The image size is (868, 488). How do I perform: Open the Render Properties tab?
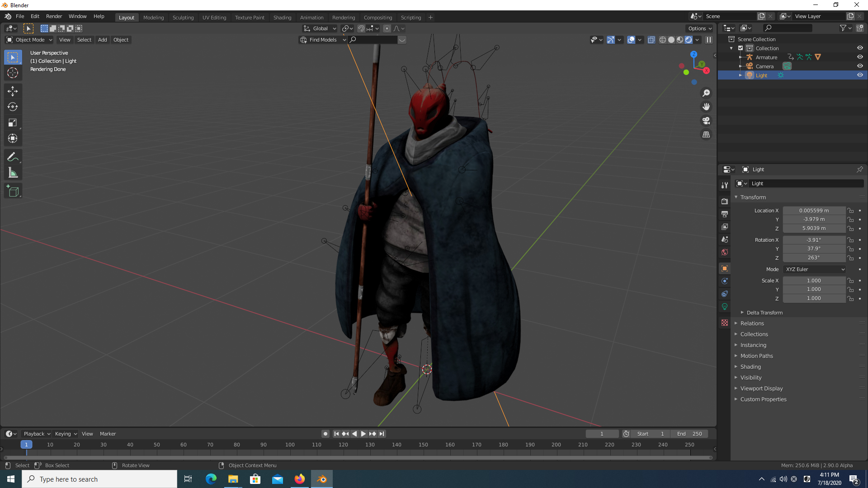[725, 201]
